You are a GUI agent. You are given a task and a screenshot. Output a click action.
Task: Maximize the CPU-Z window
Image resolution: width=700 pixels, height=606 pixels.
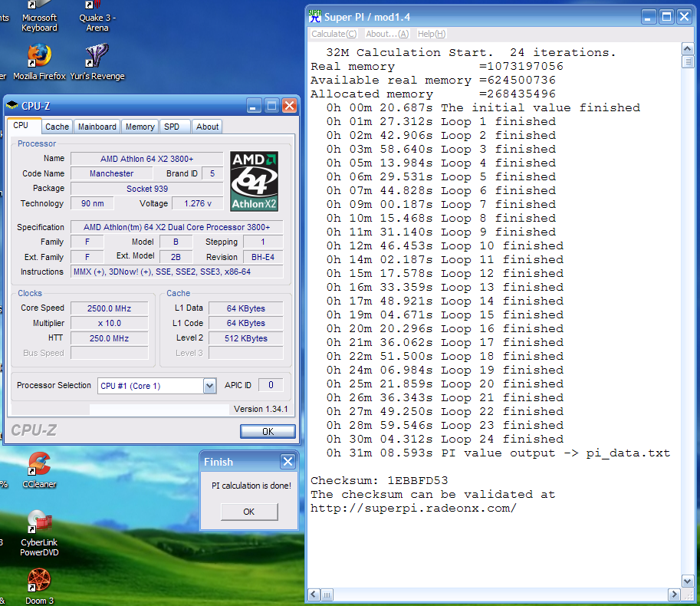pos(271,106)
